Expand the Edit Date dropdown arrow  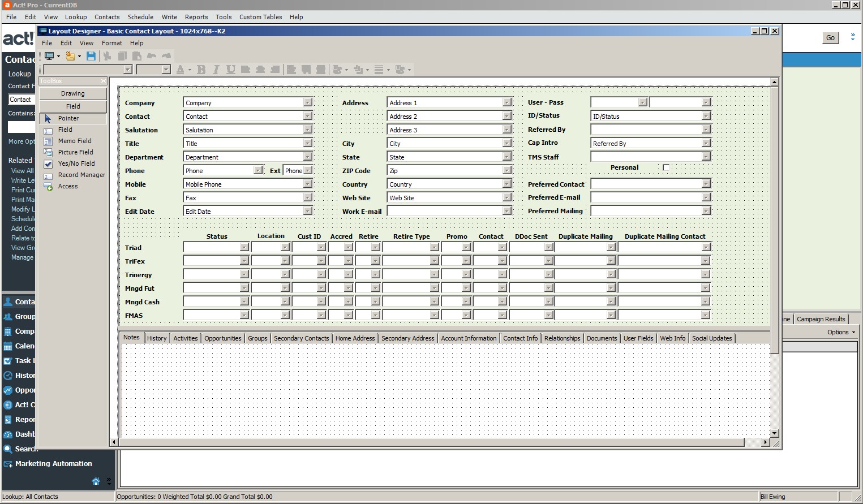(x=307, y=211)
